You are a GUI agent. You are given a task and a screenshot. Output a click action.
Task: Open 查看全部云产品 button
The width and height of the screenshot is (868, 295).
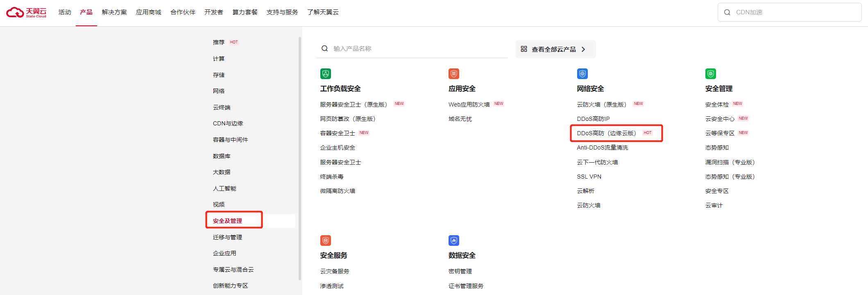(555, 49)
